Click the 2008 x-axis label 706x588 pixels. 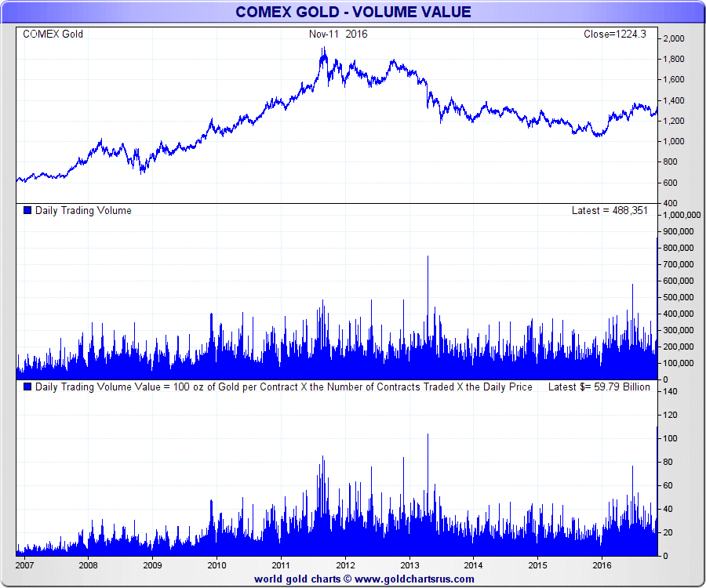88,565
